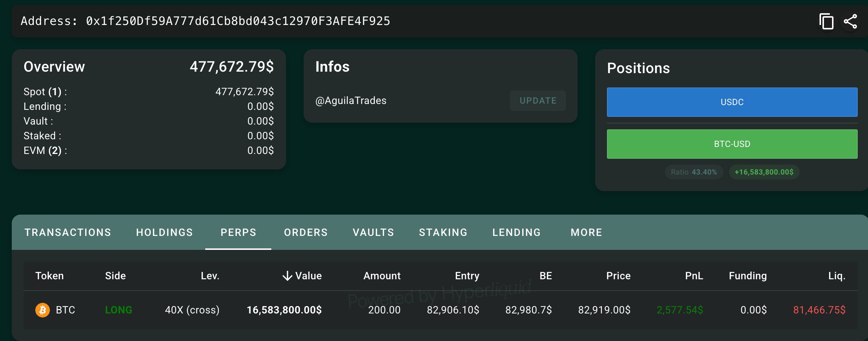Screen dimensions: 868x341
Task: Open the Vaults tab
Action: (x=373, y=232)
